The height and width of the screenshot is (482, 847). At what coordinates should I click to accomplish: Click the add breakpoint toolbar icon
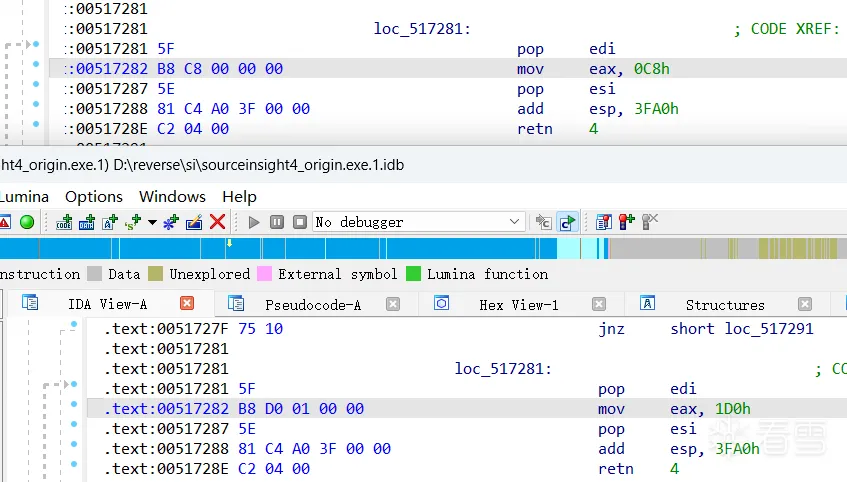(x=627, y=222)
